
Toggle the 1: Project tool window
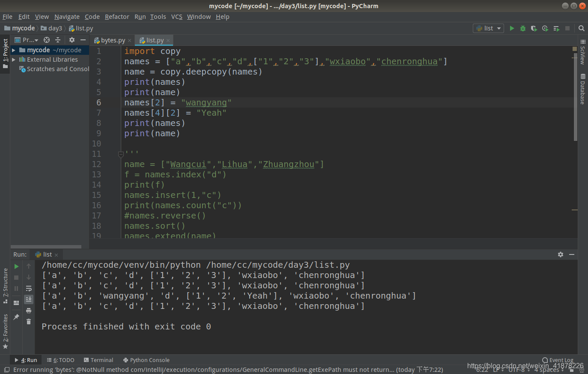5,54
